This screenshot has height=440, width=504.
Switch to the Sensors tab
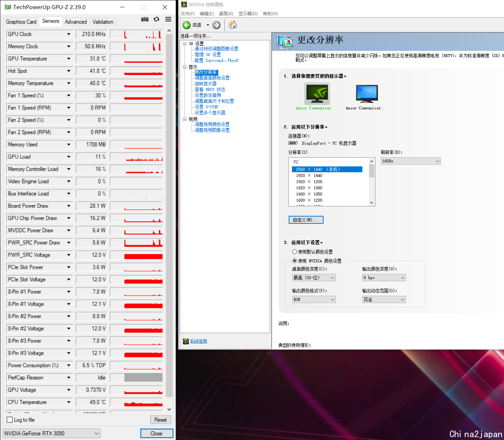coord(50,21)
